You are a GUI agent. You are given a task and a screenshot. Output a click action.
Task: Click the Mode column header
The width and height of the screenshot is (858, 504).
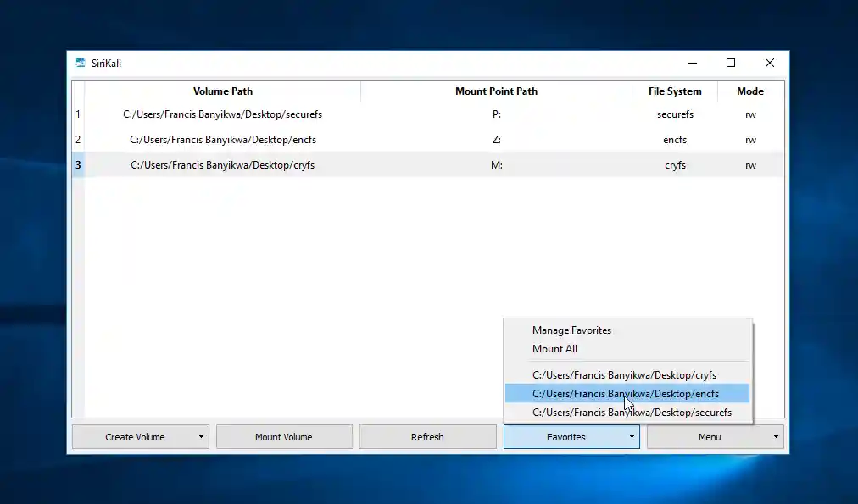click(x=750, y=91)
